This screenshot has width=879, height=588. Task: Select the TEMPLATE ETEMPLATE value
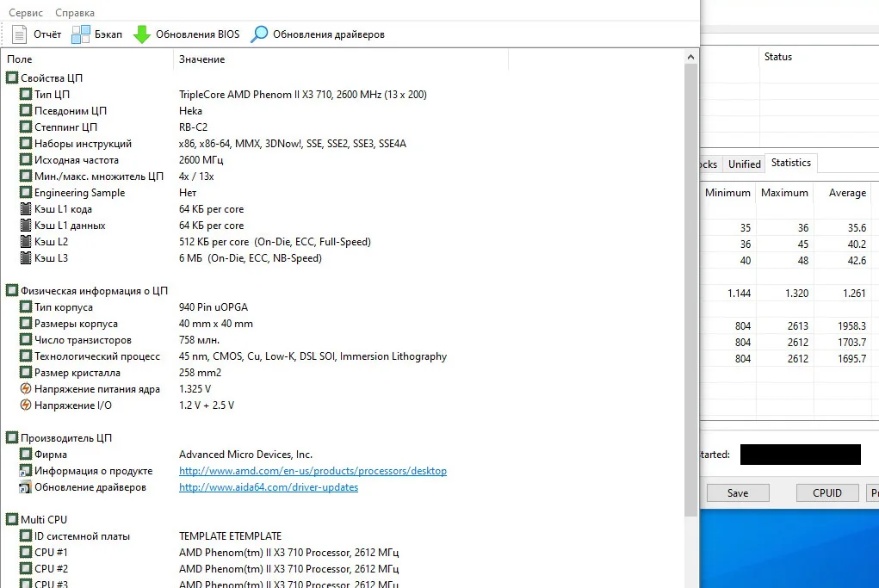point(231,535)
